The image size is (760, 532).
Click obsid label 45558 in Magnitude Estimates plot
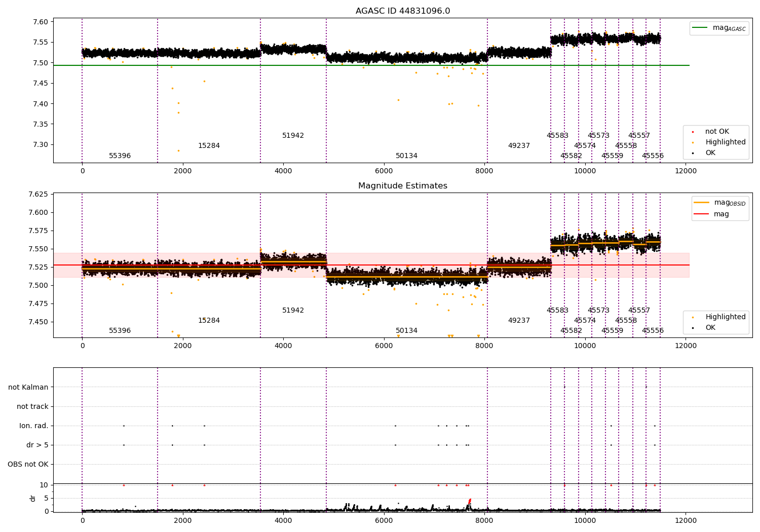pos(626,321)
